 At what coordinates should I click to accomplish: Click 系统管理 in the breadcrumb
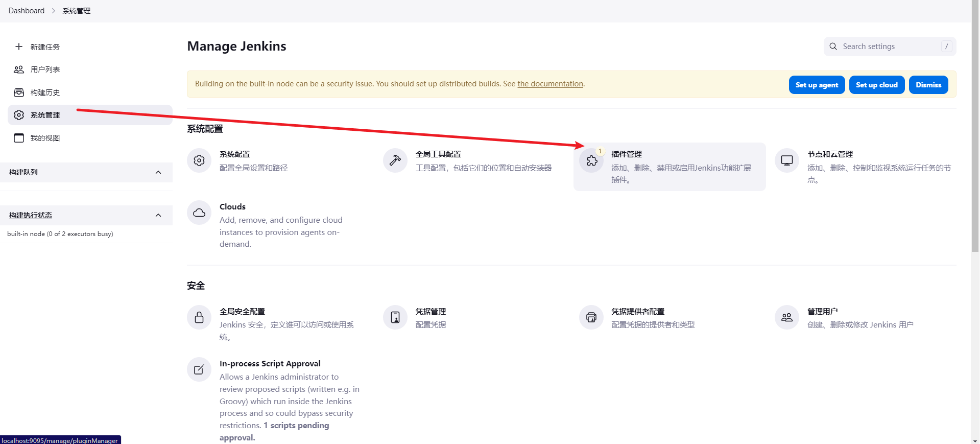coord(77,11)
